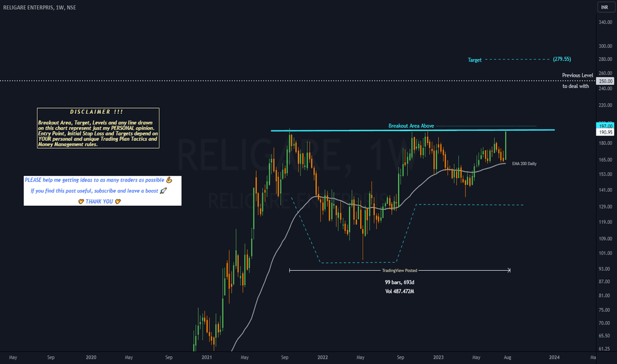This screenshot has width=617, height=364.
Task: Click the 197.00 cyan price tag
Action: coord(605,126)
